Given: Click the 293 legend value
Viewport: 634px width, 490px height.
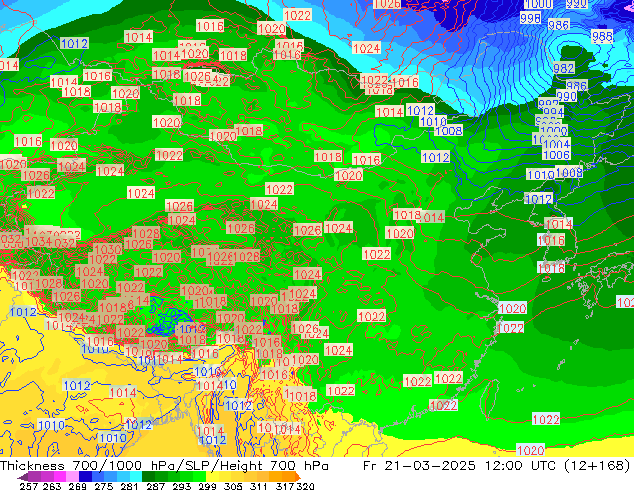Looking at the screenshot, I should coord(182,486).
